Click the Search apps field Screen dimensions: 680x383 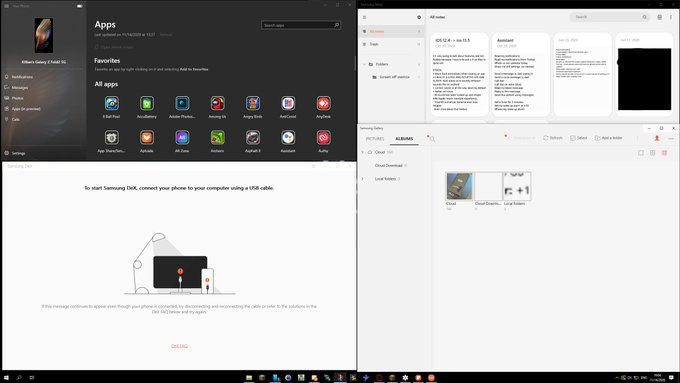point(301,25)
